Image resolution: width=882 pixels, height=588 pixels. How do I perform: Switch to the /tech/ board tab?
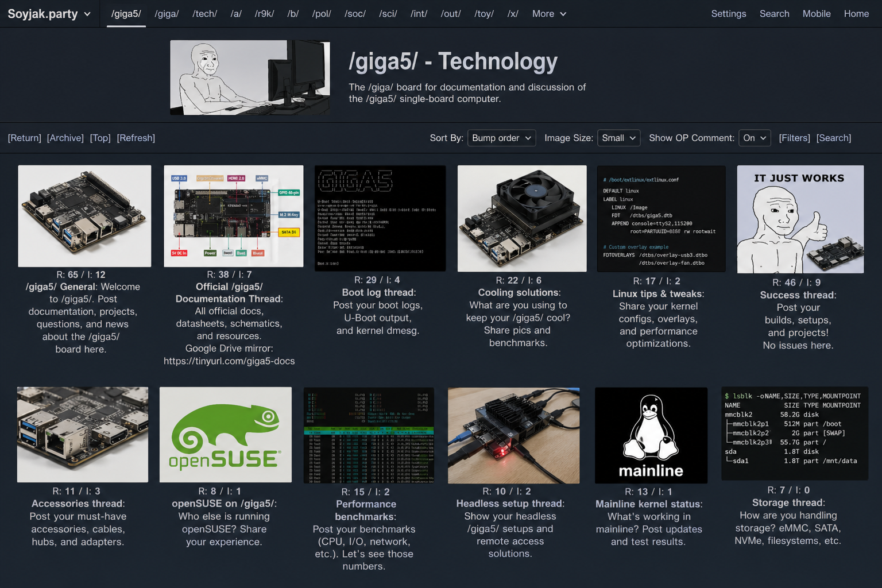coord(204,14)
